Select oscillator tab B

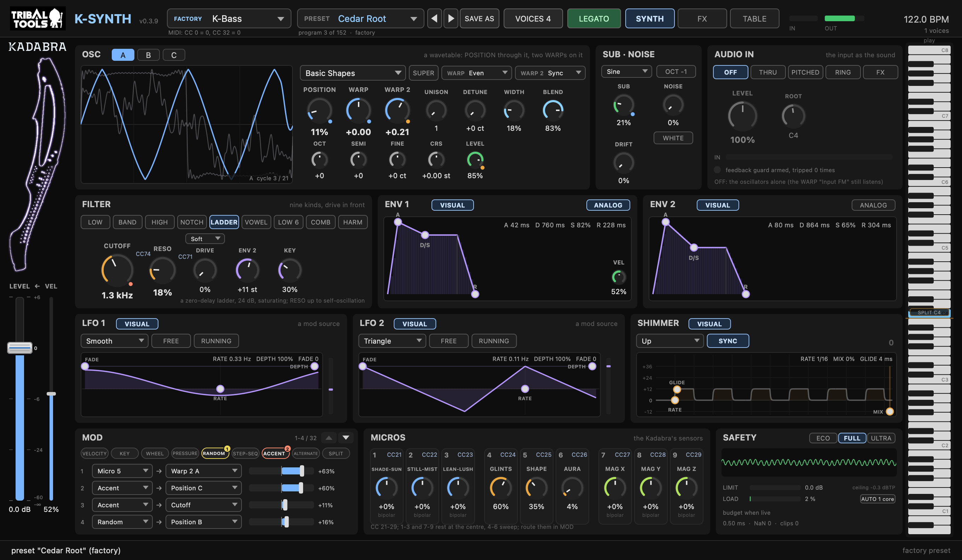click(148, 55)
